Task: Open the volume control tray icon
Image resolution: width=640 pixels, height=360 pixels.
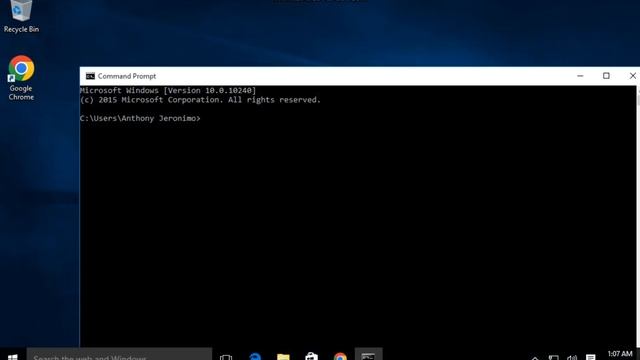Action: click(x=572, y=358)
